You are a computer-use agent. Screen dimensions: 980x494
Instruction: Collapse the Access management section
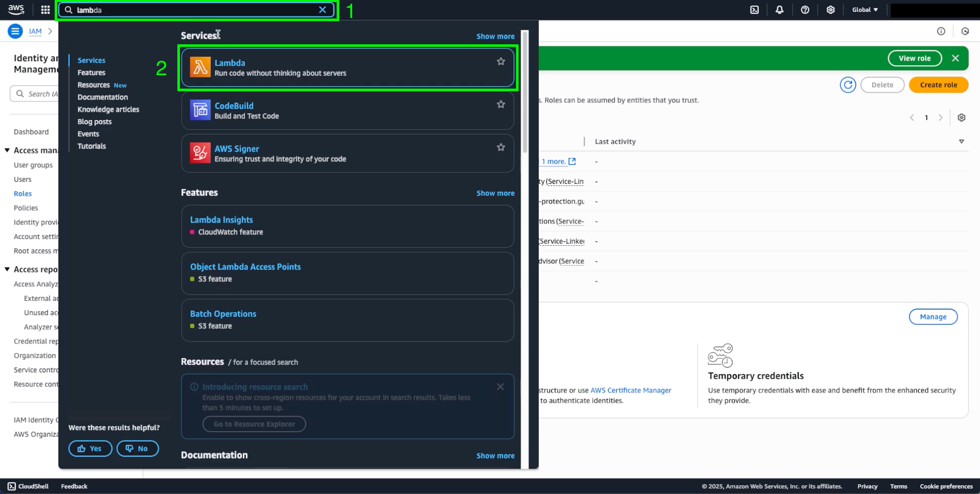[x=7, y=150]
